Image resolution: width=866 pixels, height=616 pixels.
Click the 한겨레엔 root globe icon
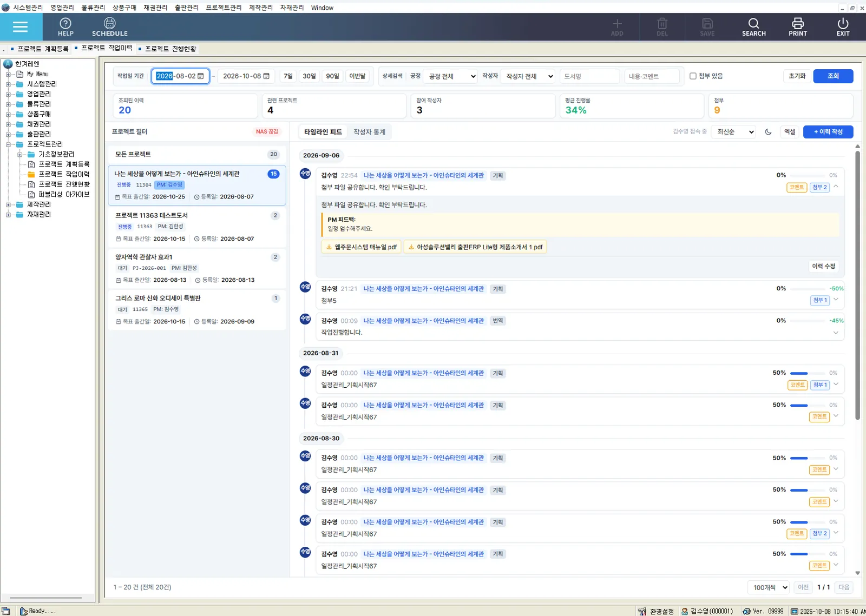tap(8, 64)
